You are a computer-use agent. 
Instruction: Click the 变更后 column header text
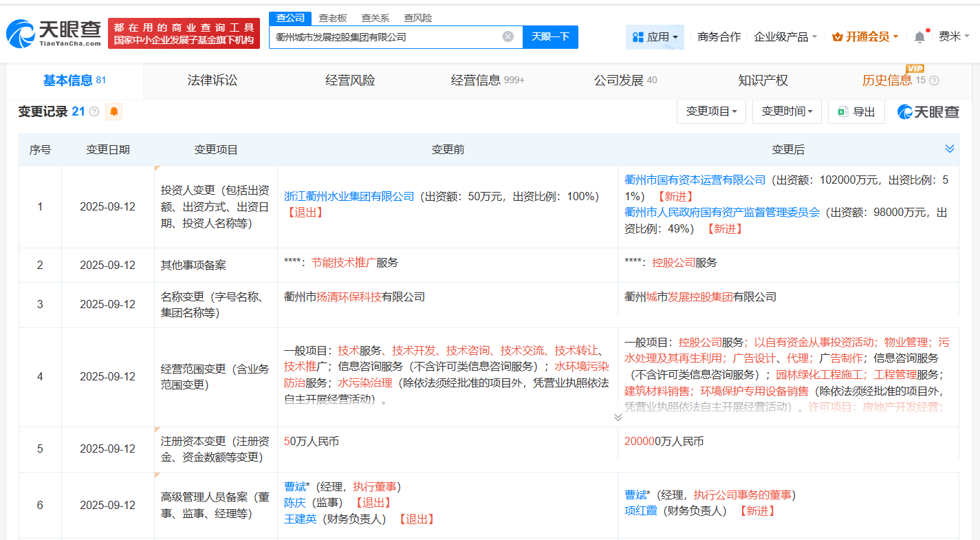click(788, 150)
